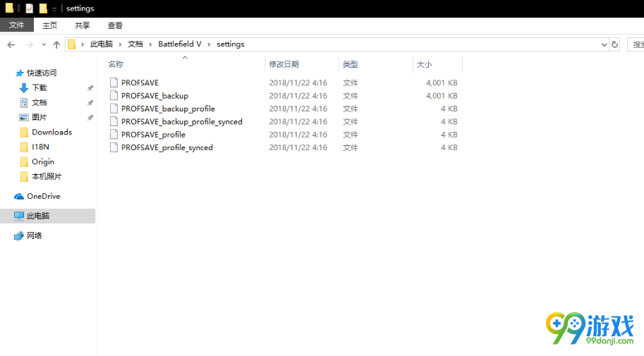Image resolution: width=644 pixels, height=356 pixels.
Task: Refresh the settings folder view
Action: pos(615,44)
